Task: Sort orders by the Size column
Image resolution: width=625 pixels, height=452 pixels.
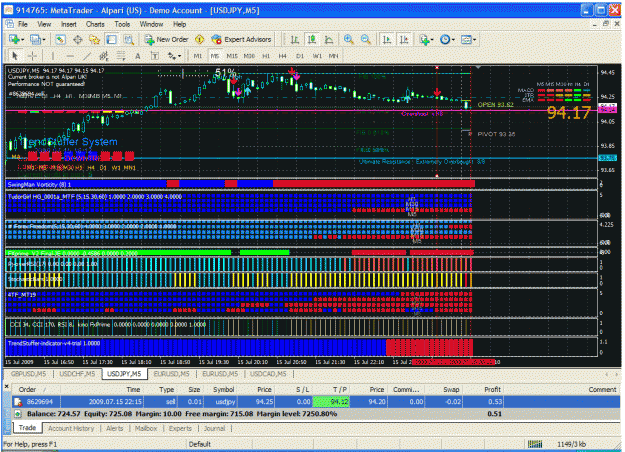Action: [x=194, y=389]
